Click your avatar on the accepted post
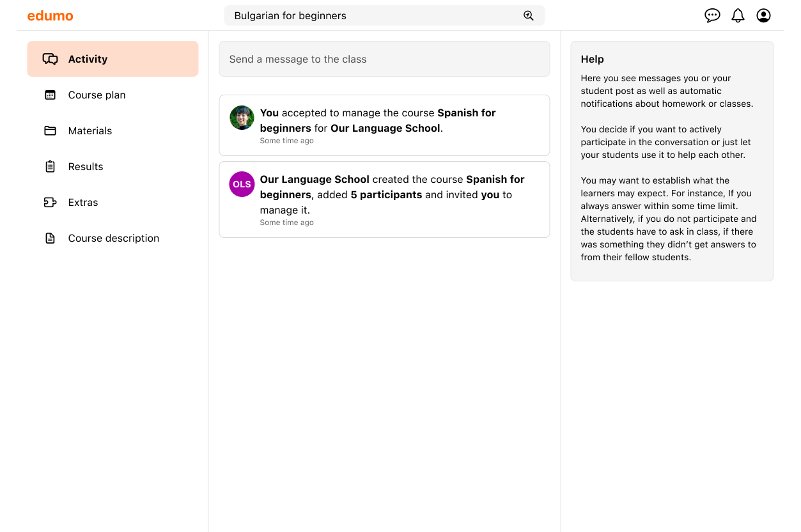This screenshot has height=532, width=801. 242,118
